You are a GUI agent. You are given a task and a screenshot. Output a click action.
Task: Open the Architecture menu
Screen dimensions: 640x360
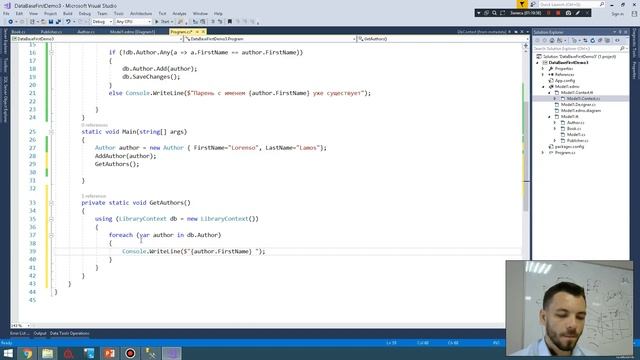(x=141, y=13)
